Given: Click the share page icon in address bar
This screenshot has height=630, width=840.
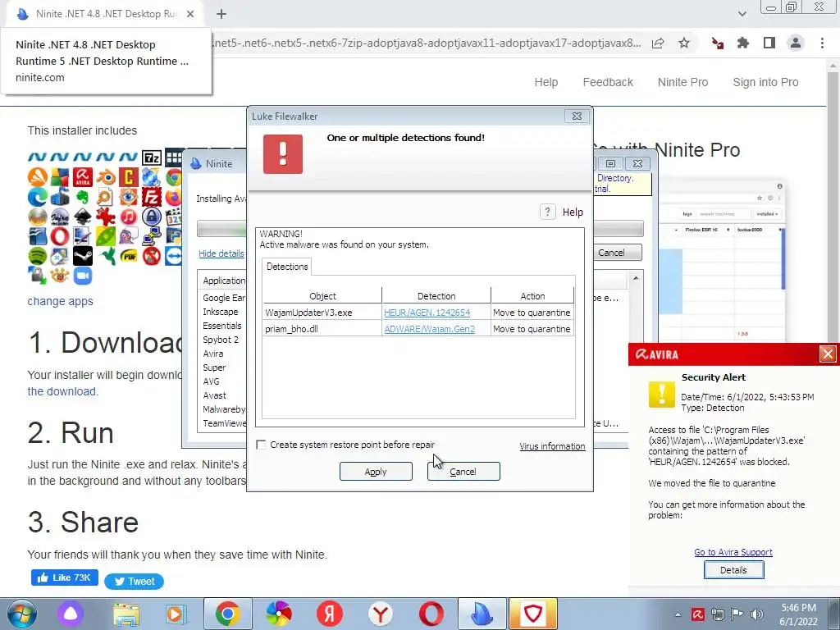Looking at the screenshot, I should click(658, 43).
